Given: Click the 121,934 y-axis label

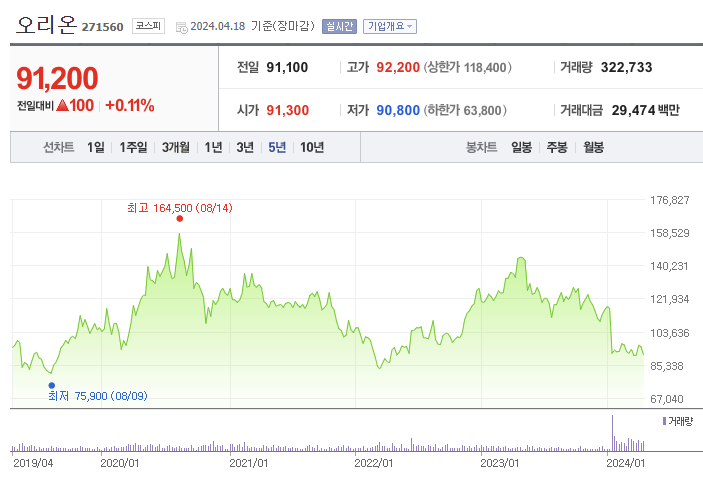Looking at the screenshot, I should pos(670,299).
